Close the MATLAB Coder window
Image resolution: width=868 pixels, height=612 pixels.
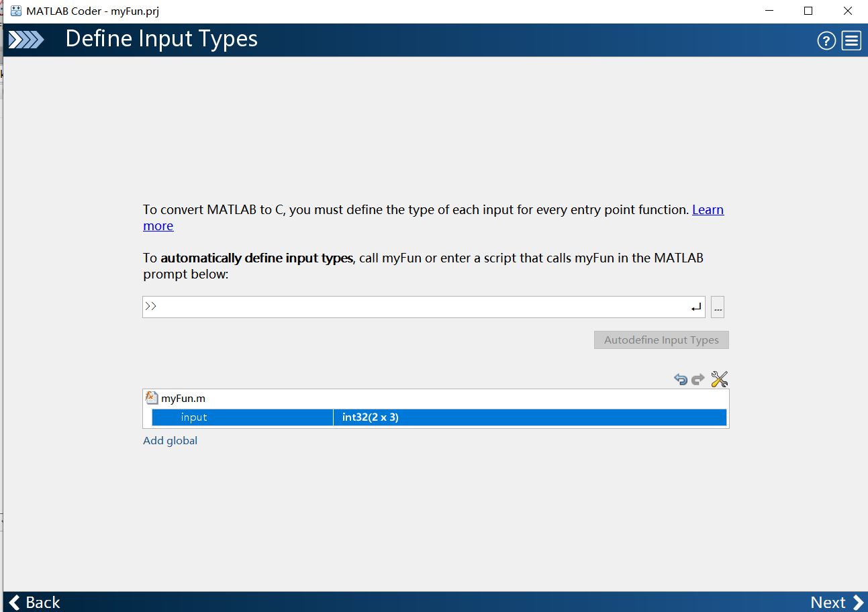tap(848, 11)
